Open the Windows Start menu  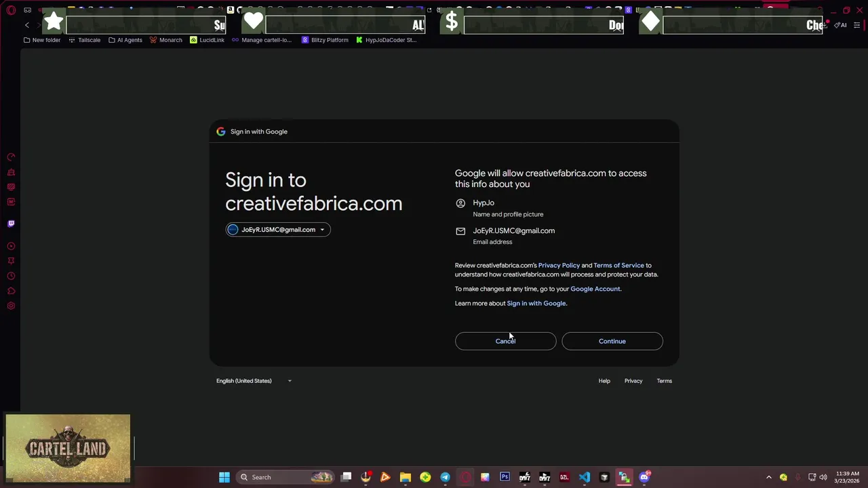coord(224,477)
